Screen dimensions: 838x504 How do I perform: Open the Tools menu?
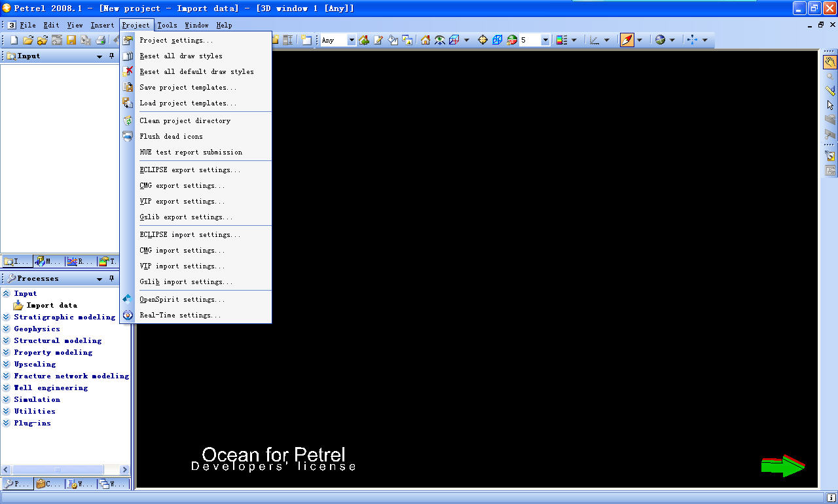[x=167, y=25]
